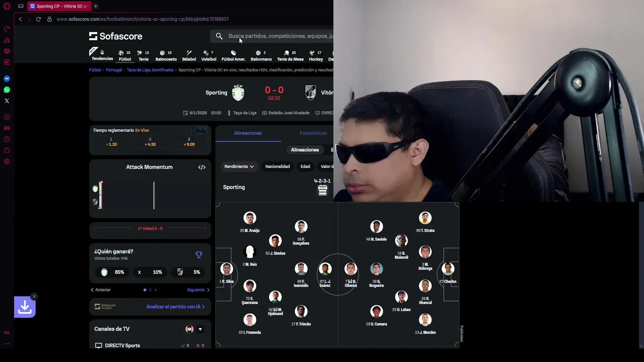644x362 pixels.
Task: Dismiss the download popup with its X
Action: click(34, 296)
